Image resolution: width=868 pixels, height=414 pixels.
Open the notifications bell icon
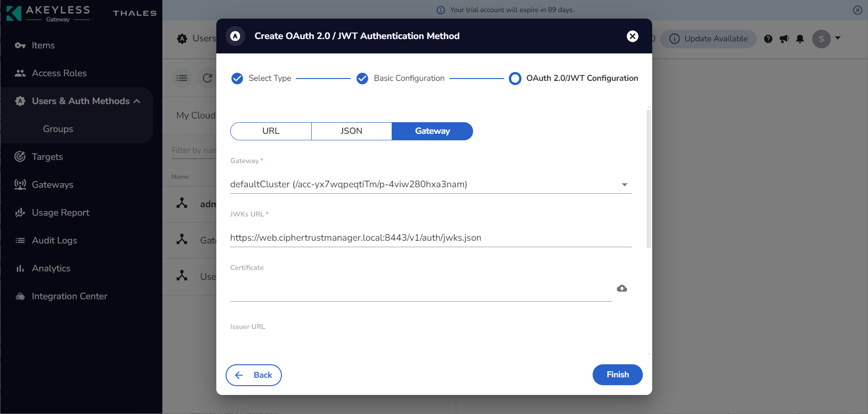(x=800, y=39)
